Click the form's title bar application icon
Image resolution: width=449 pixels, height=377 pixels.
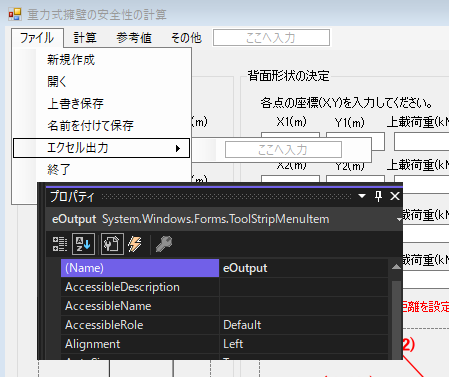15,14
